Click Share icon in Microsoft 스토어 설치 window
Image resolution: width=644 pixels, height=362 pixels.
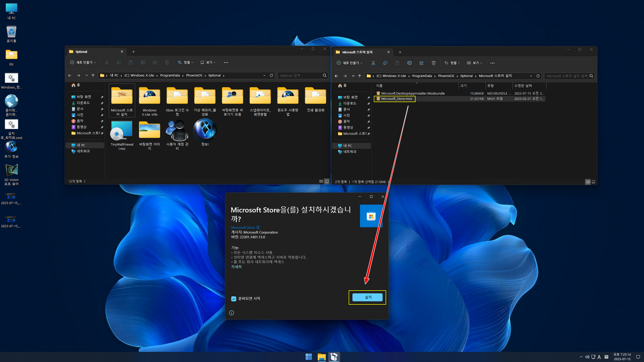pyautogui.click(x=421, y=63)
